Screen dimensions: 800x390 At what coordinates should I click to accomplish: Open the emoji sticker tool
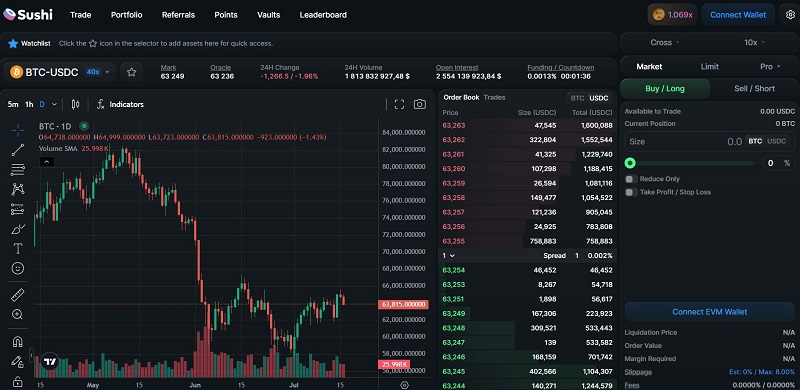[x=18, y=268]
